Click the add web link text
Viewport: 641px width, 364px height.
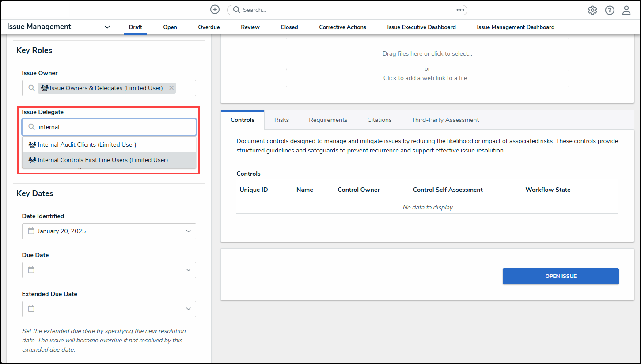pyautogui.click(x=427, y=78)
